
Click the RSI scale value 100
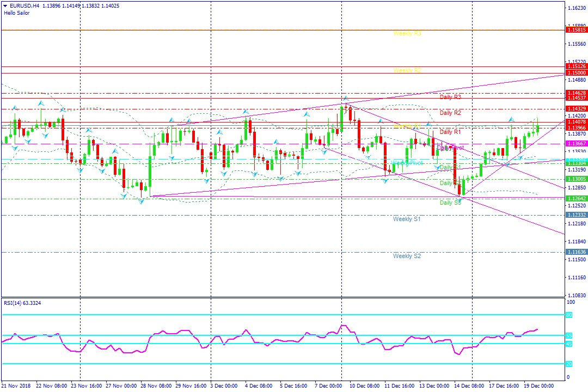point(571,302)
